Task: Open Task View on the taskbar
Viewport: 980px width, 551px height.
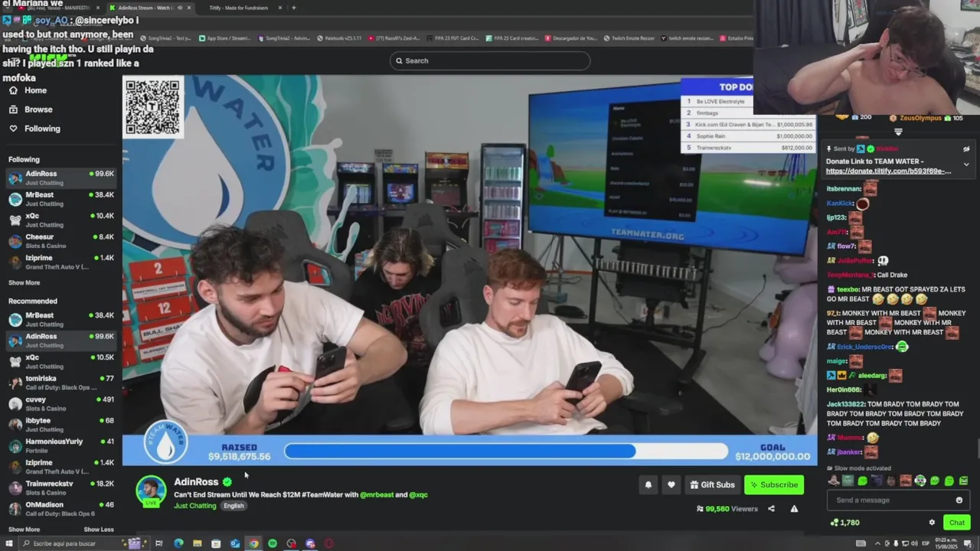Action: click(159, 543)
